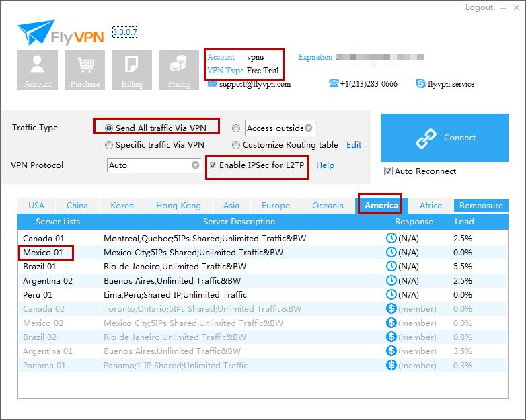Select the Canada 01 server row
This screenshot has width=526, height=420.
point(263,238)
